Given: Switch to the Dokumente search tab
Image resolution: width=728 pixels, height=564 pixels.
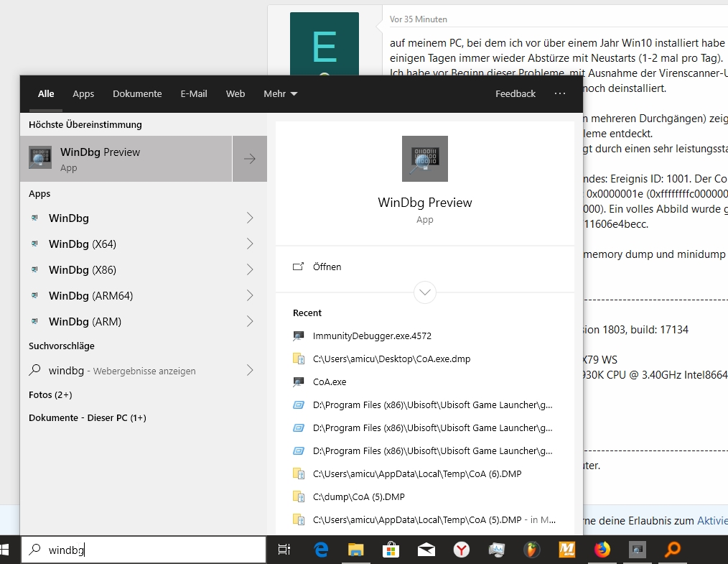Looking at the screenshot, I should [137, 93].
